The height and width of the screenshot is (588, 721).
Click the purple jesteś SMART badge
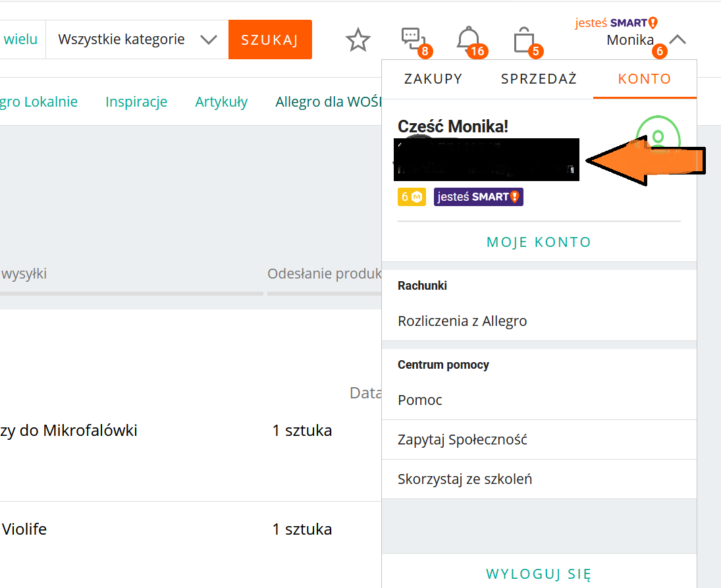(x=478, y=197)
